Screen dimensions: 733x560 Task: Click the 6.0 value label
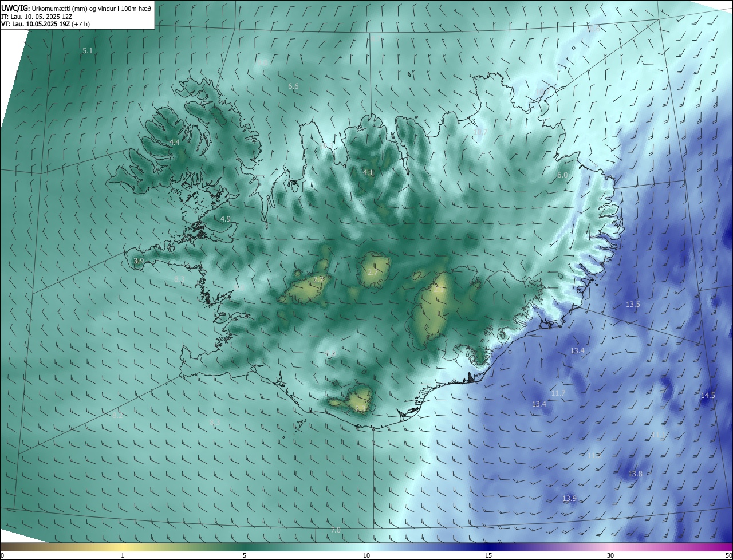(562, 175)
